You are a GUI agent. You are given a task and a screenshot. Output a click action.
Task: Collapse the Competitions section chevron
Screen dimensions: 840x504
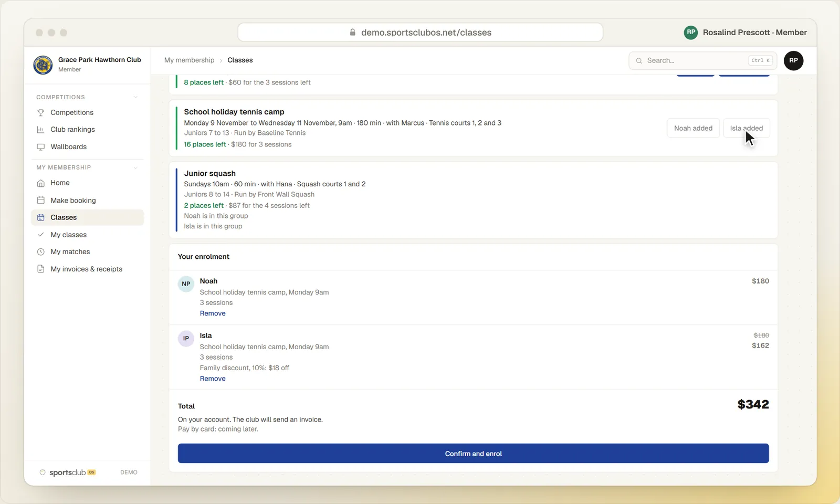click(x=135, y=97)
